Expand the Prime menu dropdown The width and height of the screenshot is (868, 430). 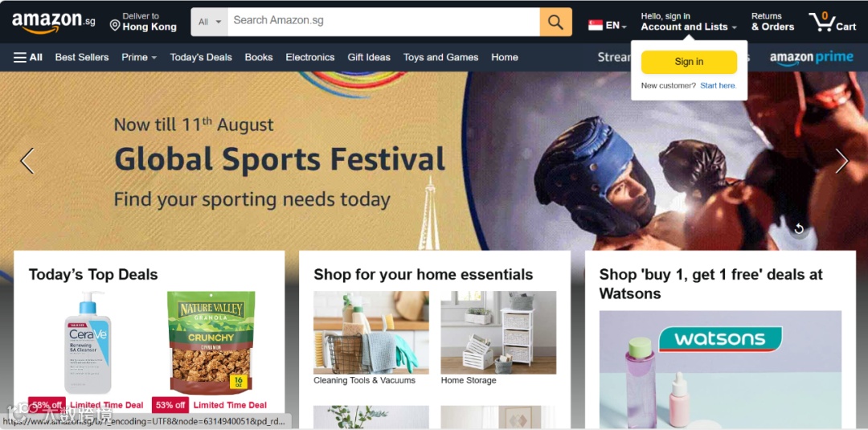[139, 57]
